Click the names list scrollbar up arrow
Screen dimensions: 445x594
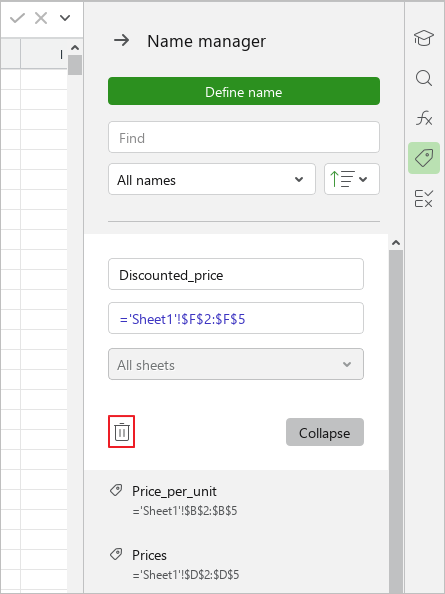pyautogui.click(x=396, y=242)
